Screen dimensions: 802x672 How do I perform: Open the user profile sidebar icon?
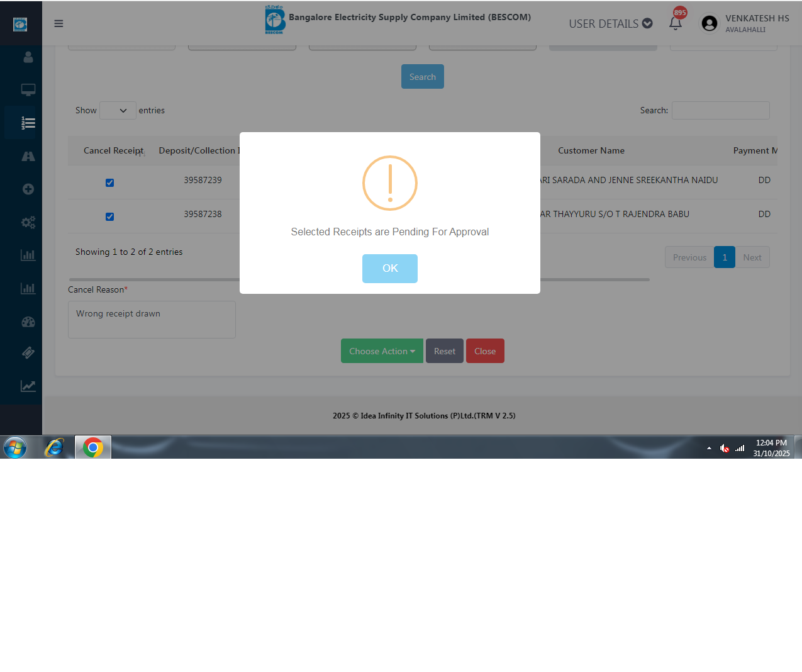point(28,57)
